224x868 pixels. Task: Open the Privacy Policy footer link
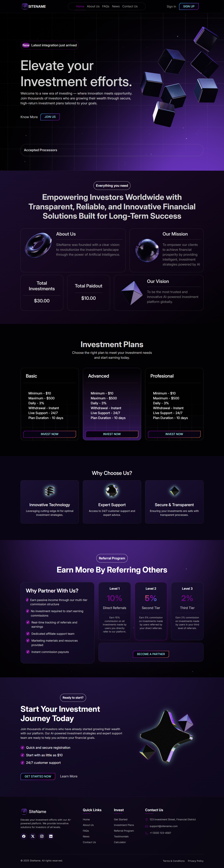point(196,861)
